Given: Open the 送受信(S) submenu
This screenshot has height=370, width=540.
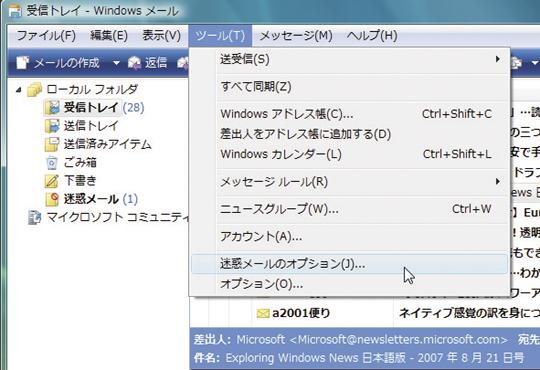Looking at the screenshot, I should 350,59.
